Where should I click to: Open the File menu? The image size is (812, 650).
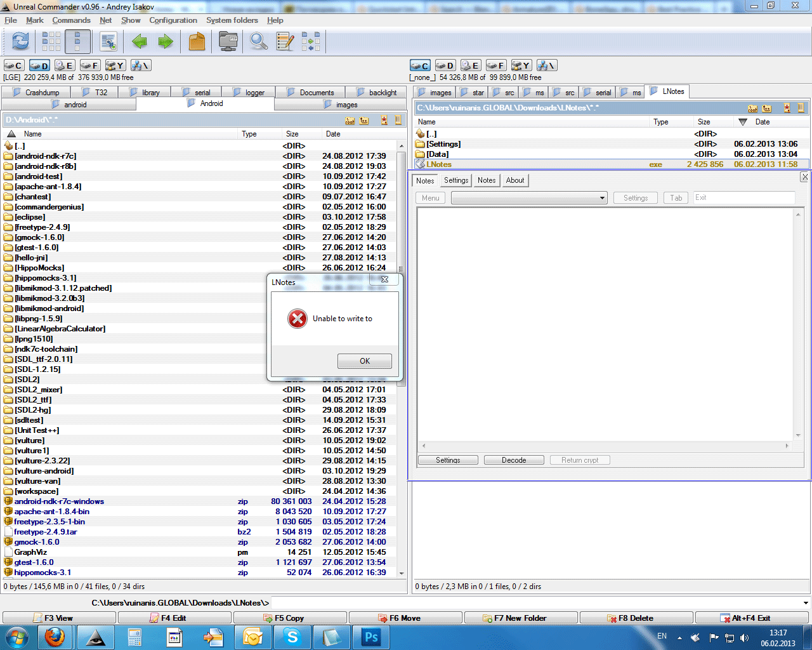(x=11, y=20)
